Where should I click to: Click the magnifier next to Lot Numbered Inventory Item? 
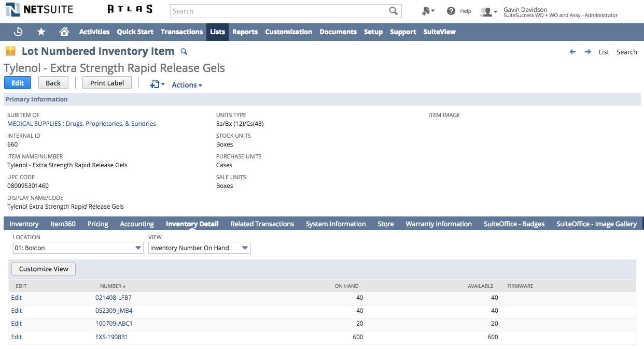(x=184, y=51)
